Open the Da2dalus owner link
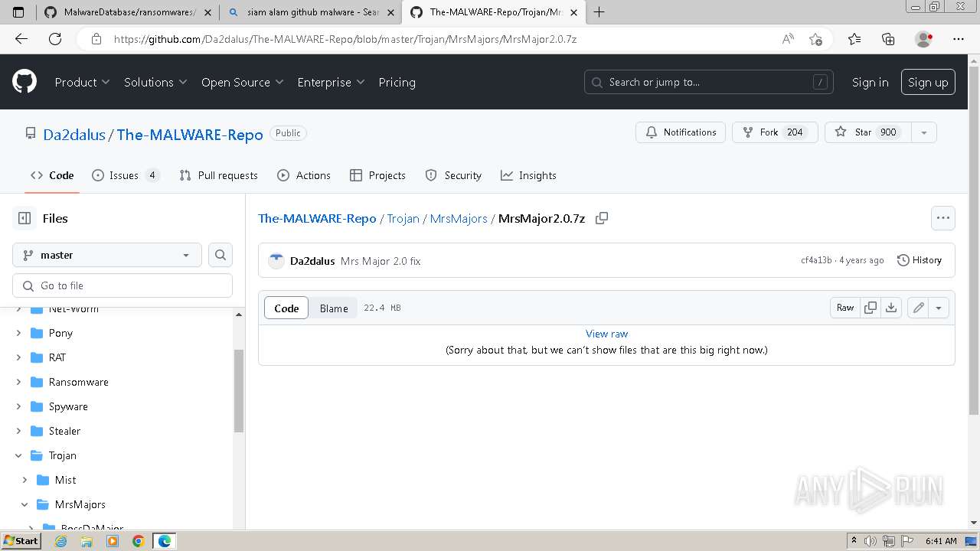The height and width of the screenshot is (551, 980). click(x=74, y=135)
